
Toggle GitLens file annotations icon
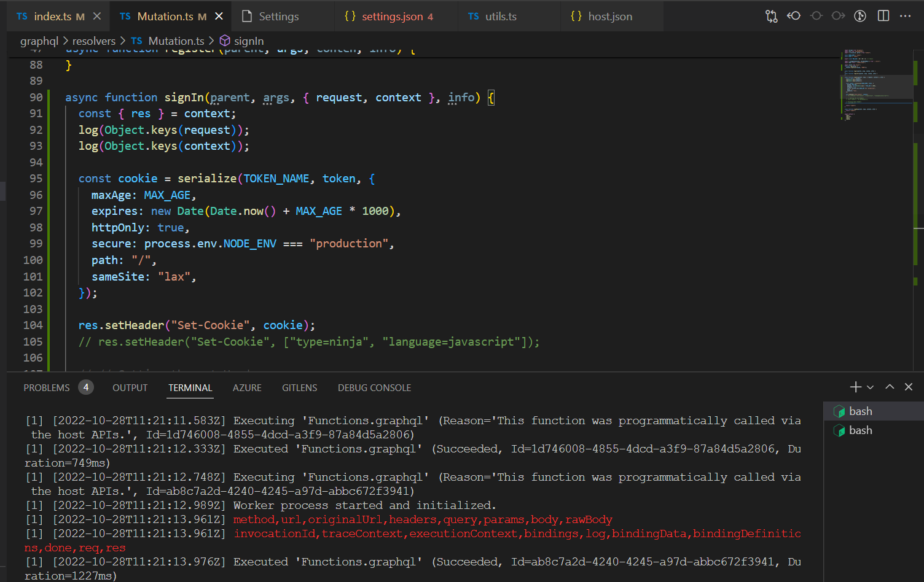point(860,17)
